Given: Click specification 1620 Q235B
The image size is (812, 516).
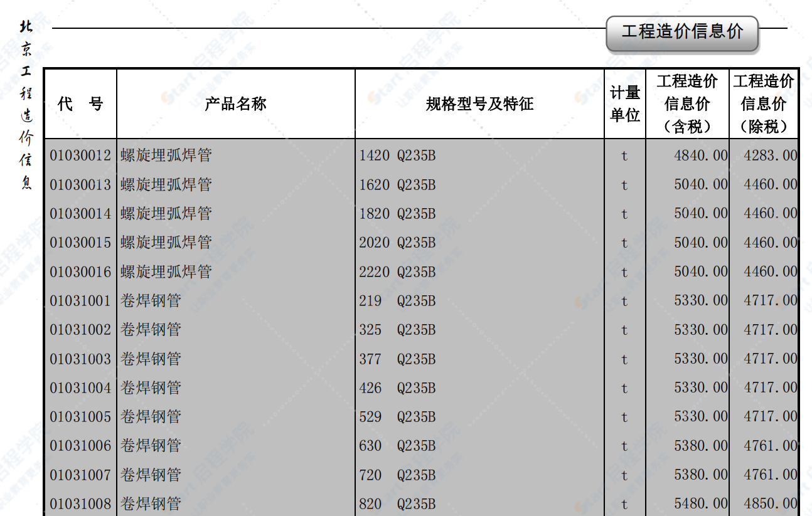Looking at the screenshot, I should [x=397, y=185].
